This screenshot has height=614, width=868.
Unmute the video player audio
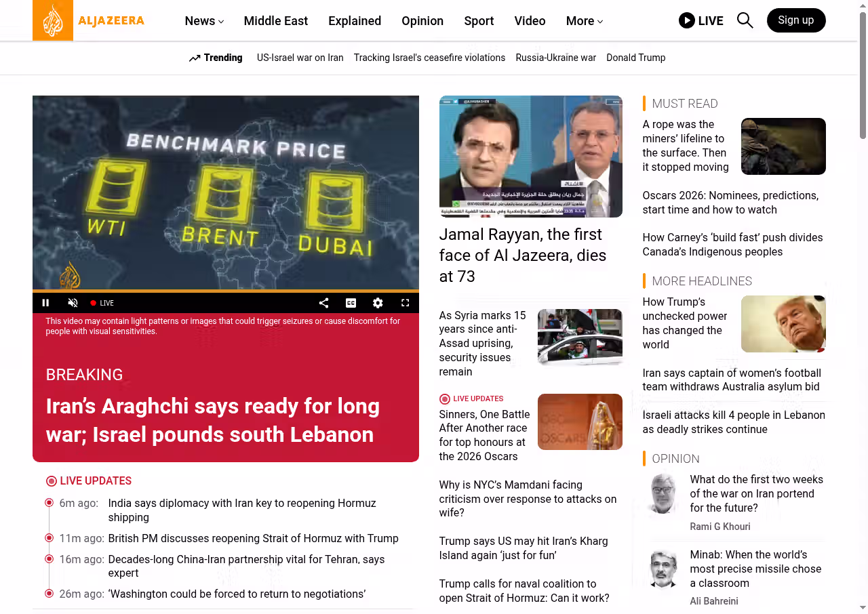pos(73,303)
